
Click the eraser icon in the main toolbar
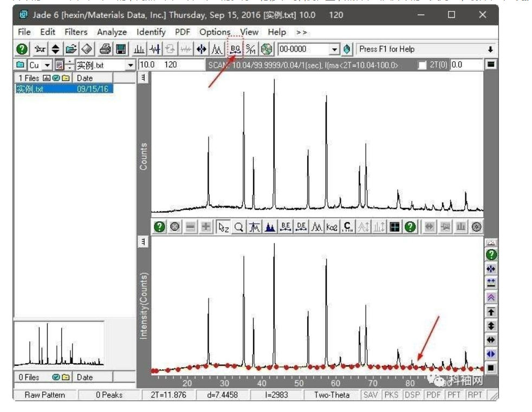pyautogui.click(x=87, y=49)
